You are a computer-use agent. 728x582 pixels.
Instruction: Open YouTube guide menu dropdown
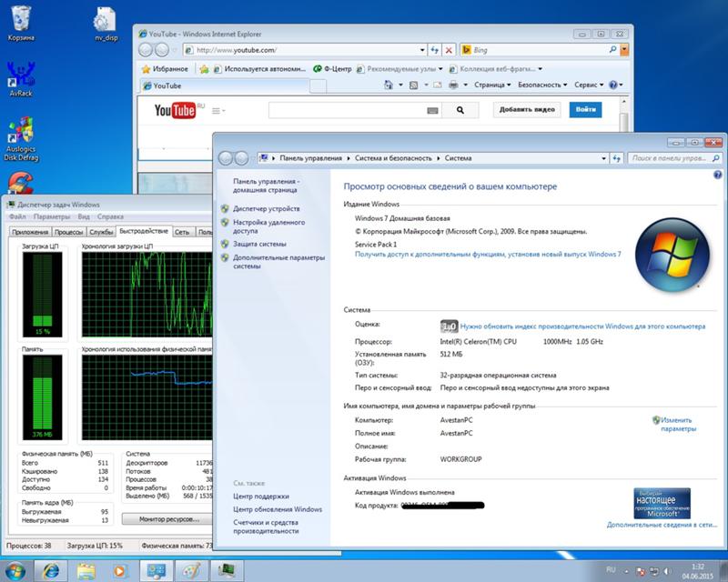point(218,110)
